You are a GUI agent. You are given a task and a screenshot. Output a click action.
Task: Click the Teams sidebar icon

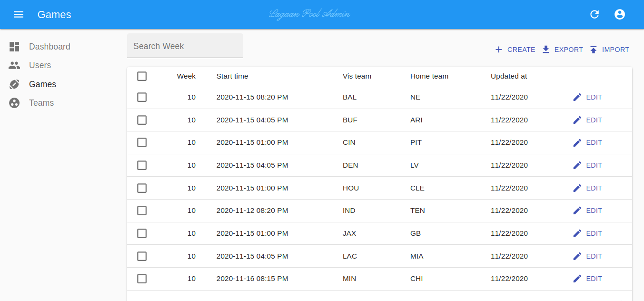tap(14, 103)
